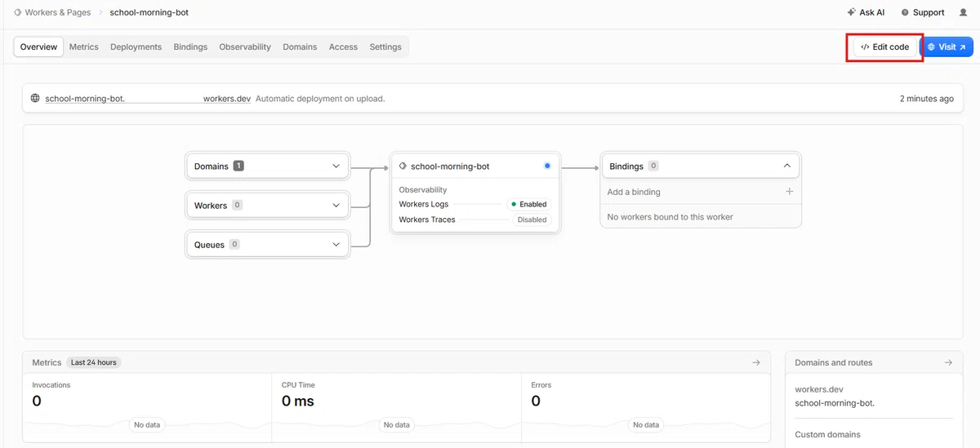
Task: Click the Workers & Pages breadcrumb
Action: pos(52,12)
